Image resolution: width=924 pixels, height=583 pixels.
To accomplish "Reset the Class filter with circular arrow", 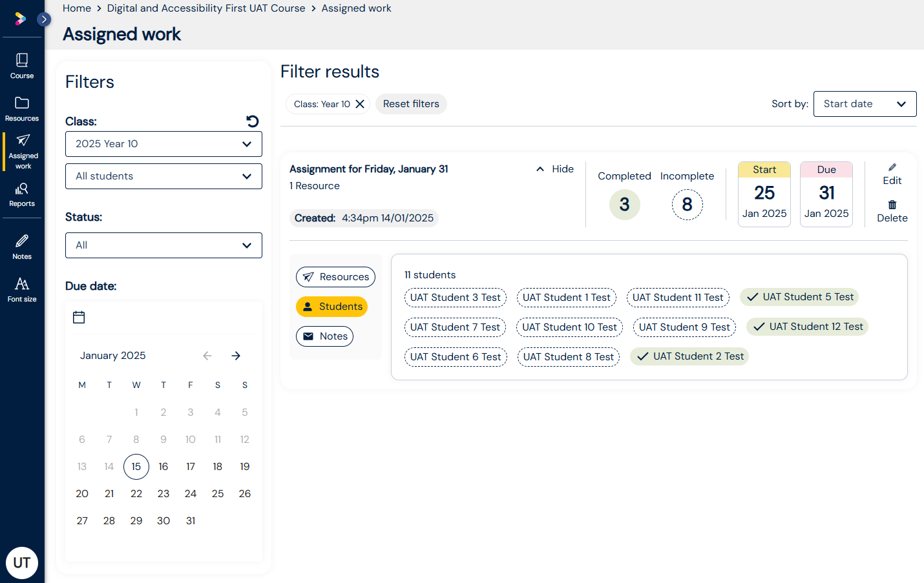I will [x=253, y=121].
